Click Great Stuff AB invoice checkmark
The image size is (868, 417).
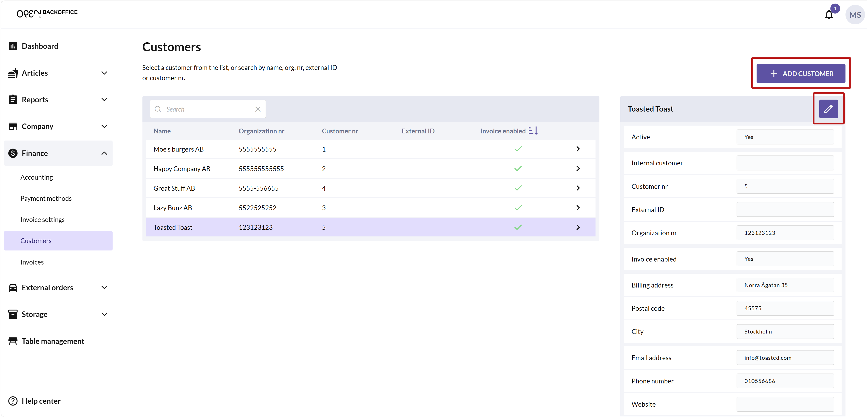point(518,188)
